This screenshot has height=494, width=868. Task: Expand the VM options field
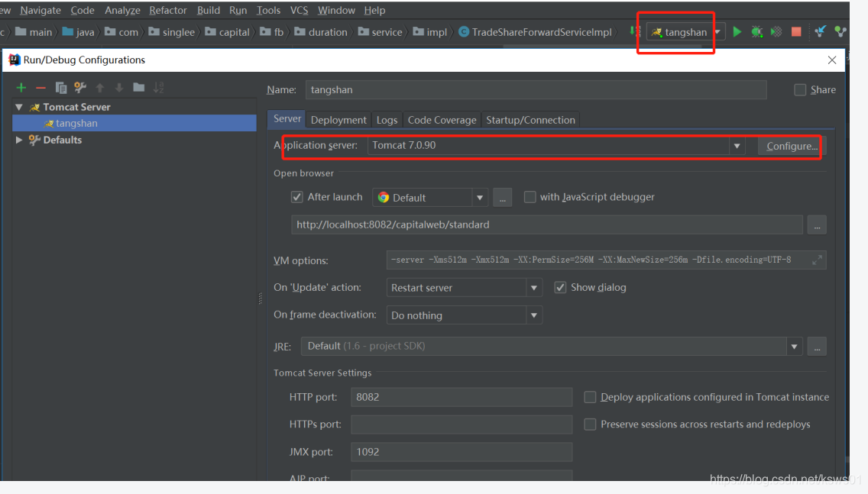[x=817, y=260]
